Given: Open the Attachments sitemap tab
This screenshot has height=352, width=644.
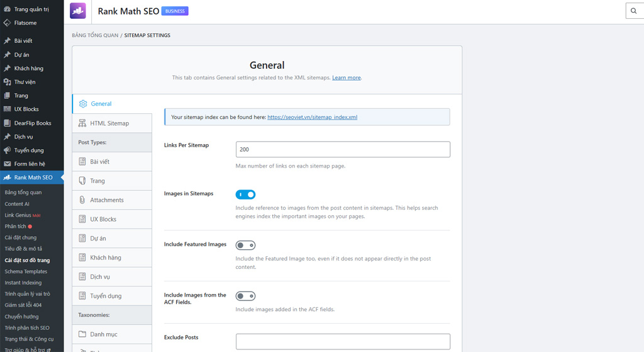Looking at the screenshot, I should click(112, 200).
